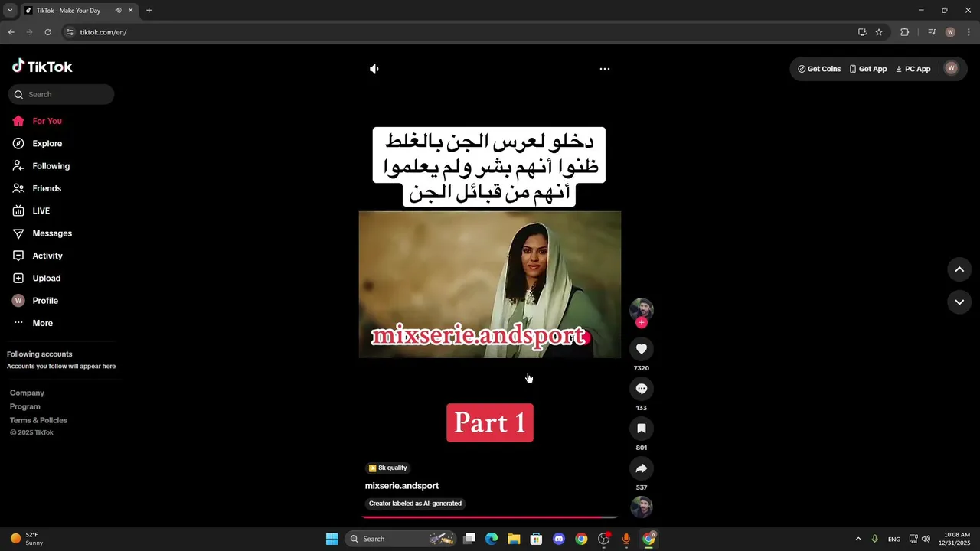Open mixserie.andsport creator profile link
Image resolution: width=980 pixels, height=551 pixels.
coord(402,486)
